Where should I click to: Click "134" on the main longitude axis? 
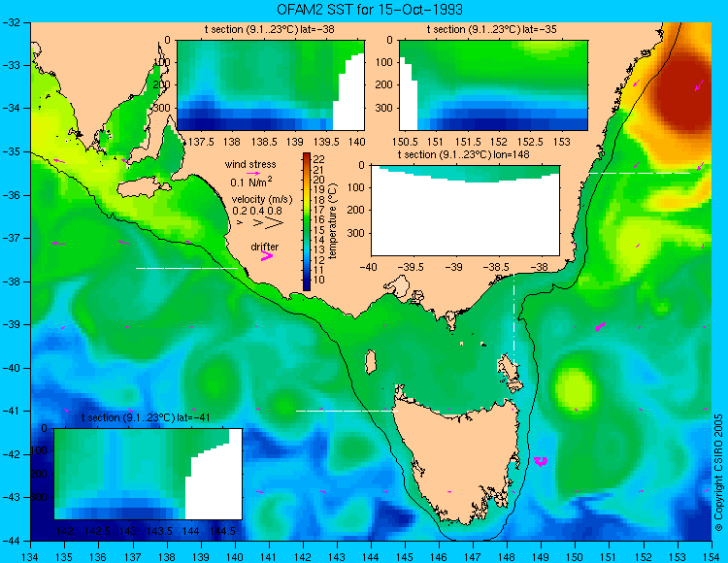[31, 557]
